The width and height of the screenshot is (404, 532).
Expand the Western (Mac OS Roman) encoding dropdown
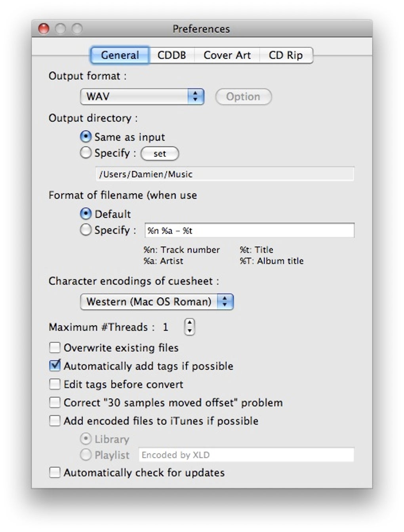157,302
